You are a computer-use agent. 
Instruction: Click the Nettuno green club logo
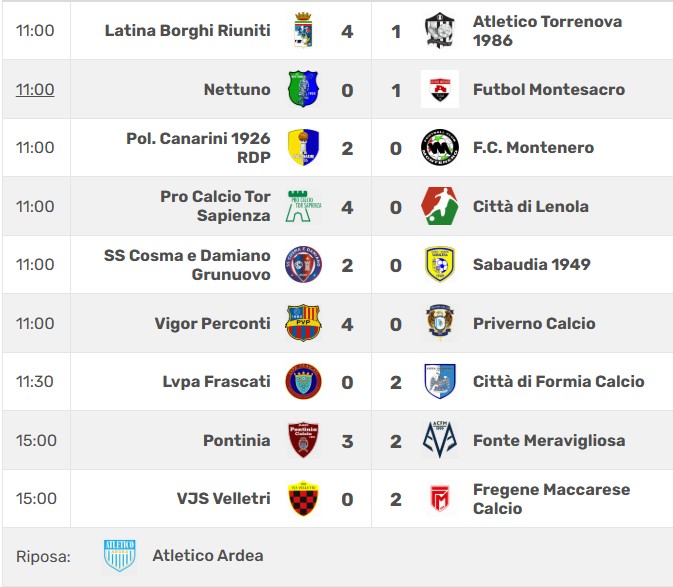click(x=303, y=89)
